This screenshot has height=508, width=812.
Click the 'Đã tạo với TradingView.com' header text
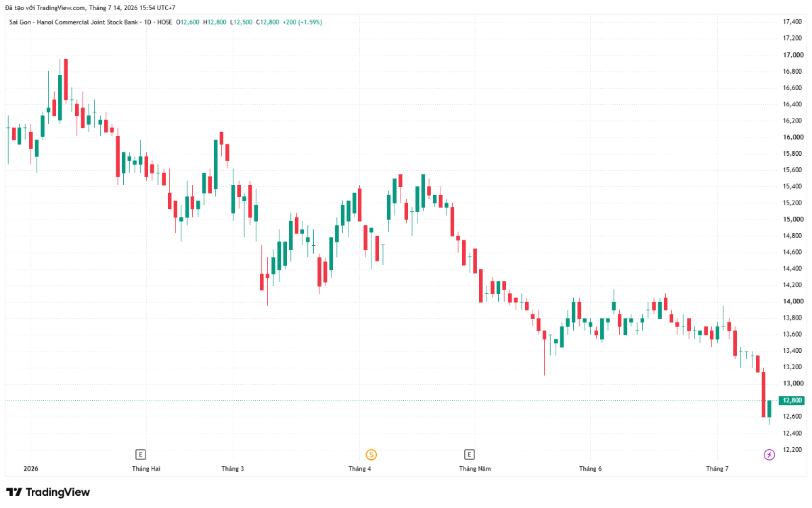[x=45, y=7]
